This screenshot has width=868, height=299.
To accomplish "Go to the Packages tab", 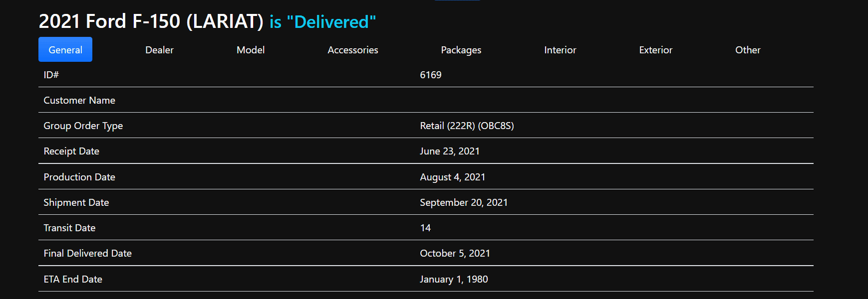I will point(461,50).
